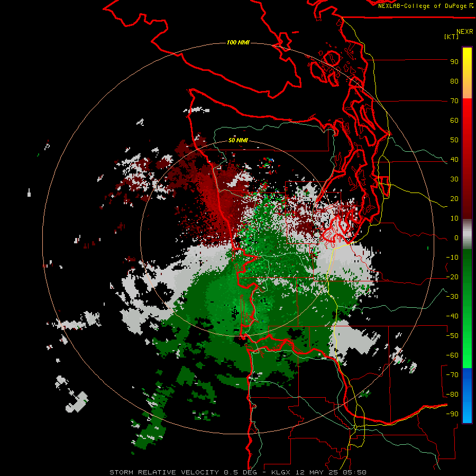Click the 60 value on the velocity legend

click(454, 121)
